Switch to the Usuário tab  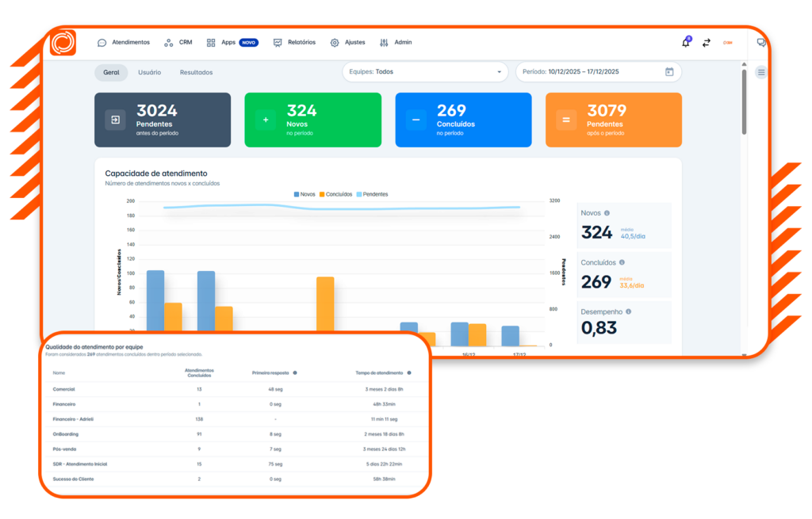[149, 72]
